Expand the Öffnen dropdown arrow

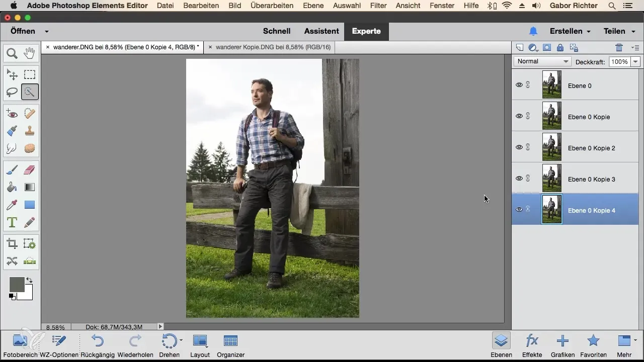[x=46, y=31]
